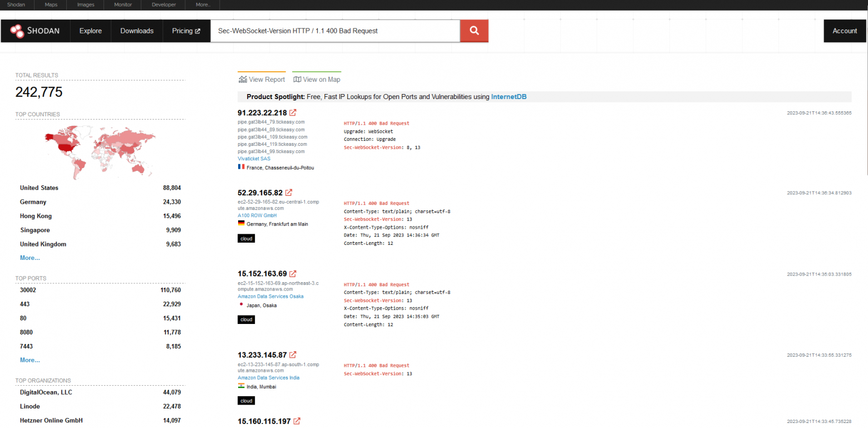This screenshot has width=868, height=428.
Task: Open Amazon Data Services Osaka link
Action: point(270,297)
